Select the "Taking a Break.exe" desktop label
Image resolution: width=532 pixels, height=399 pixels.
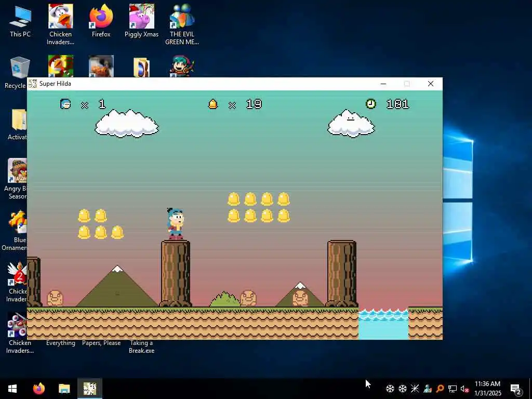click(141, 347)
